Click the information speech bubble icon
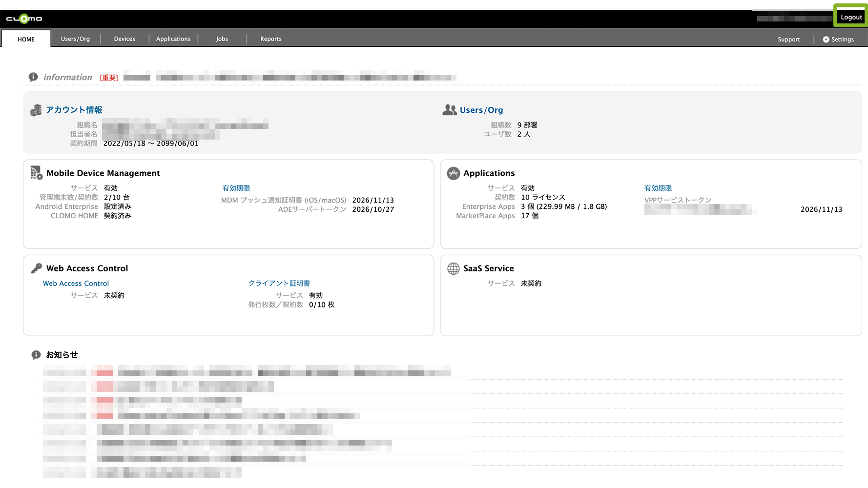 click(33, 77)
